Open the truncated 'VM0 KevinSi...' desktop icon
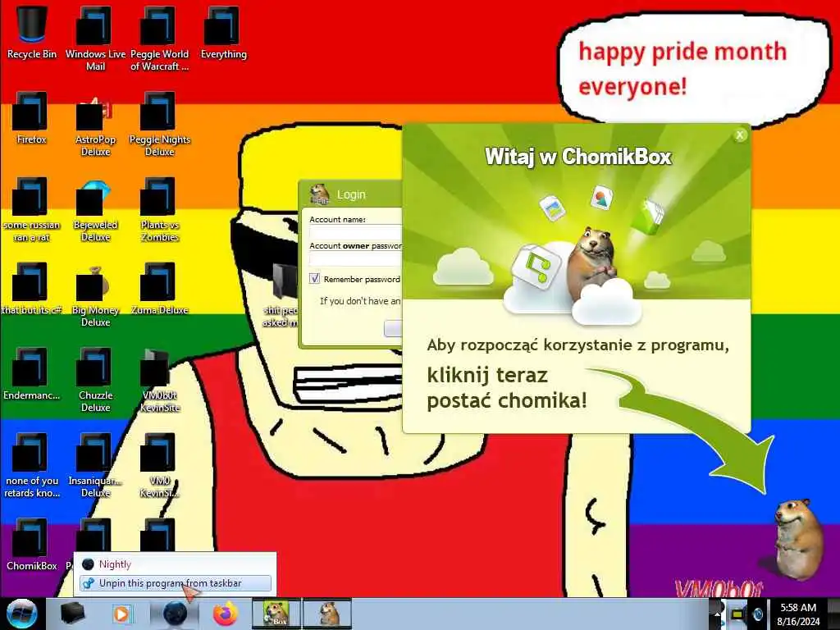This screenshot has height=630, width=840. pyautogui.click(x=159, y=465)
